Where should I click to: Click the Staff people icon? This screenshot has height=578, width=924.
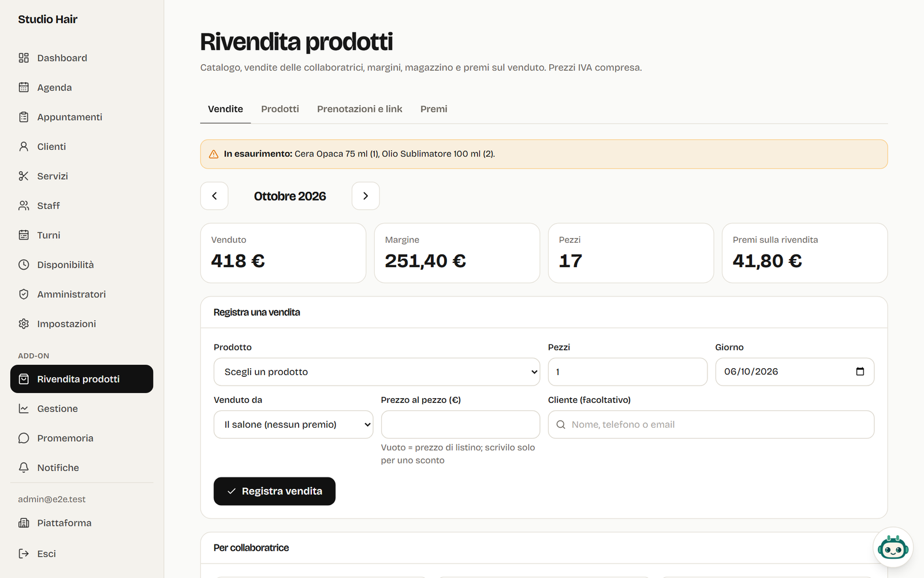24,205
